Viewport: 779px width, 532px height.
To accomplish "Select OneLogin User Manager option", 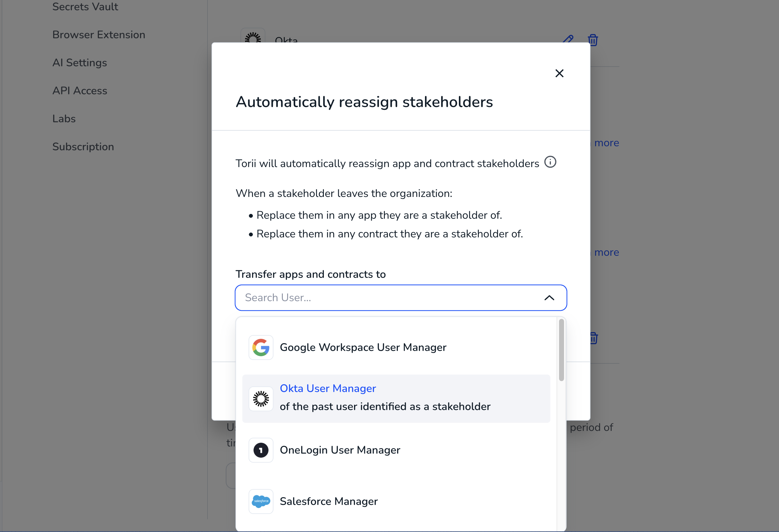I will point(340,450).
